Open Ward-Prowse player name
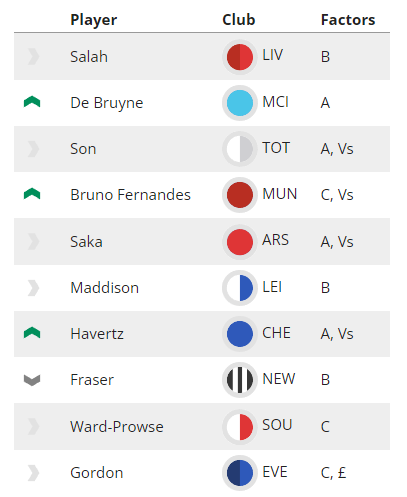The image size is (407, 497). (117, 426)
